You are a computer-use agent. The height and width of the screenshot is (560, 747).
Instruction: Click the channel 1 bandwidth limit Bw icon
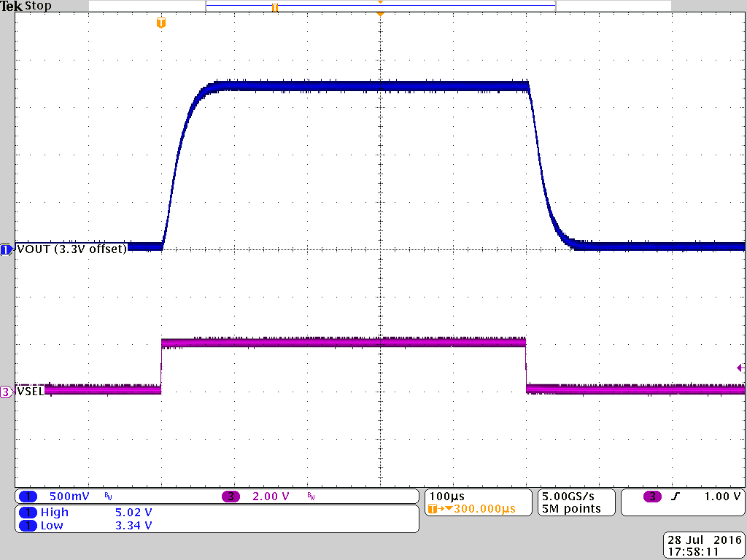click(x=109, y=497)
